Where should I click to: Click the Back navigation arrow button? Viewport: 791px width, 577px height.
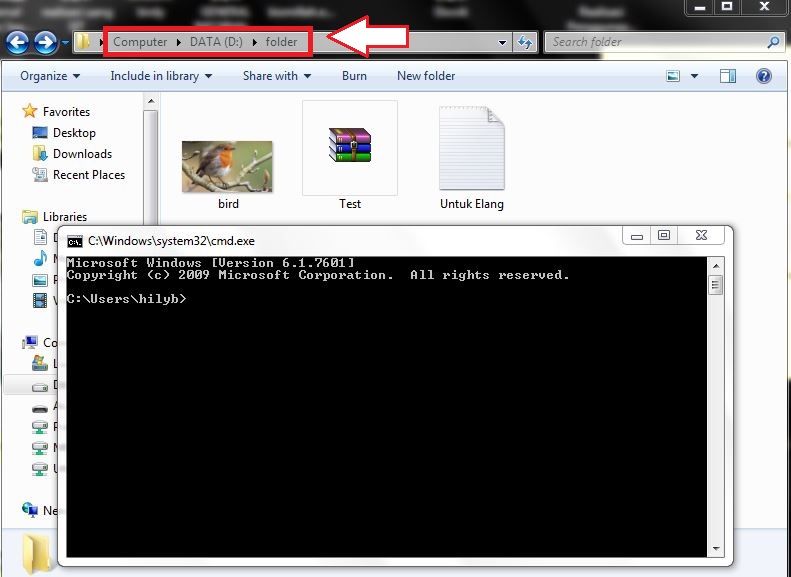click(17, 42)
